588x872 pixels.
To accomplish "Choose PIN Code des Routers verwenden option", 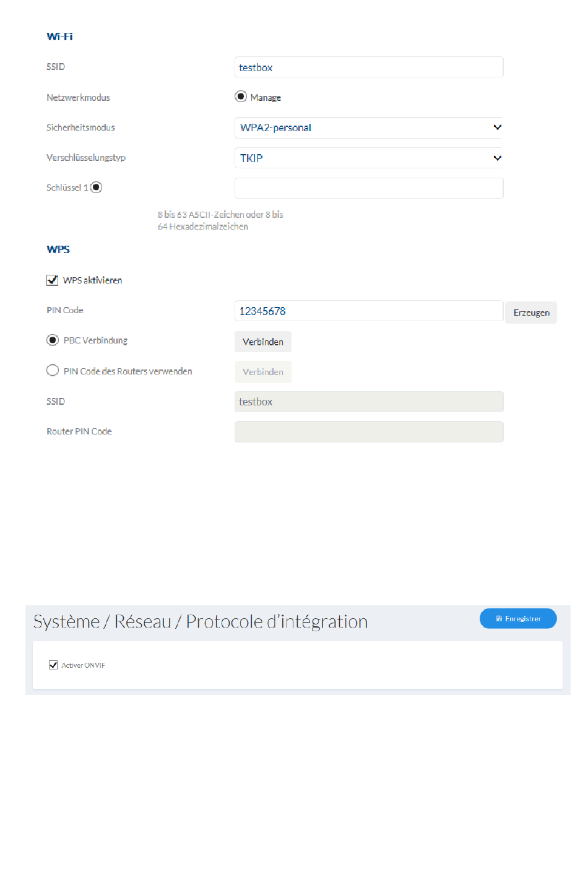I will (x=53, y=371).
